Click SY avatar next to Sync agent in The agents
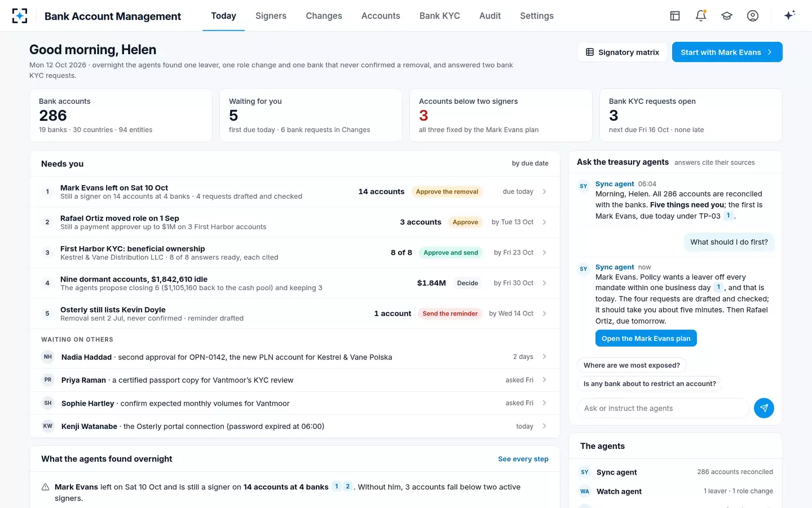 (585, 472)
